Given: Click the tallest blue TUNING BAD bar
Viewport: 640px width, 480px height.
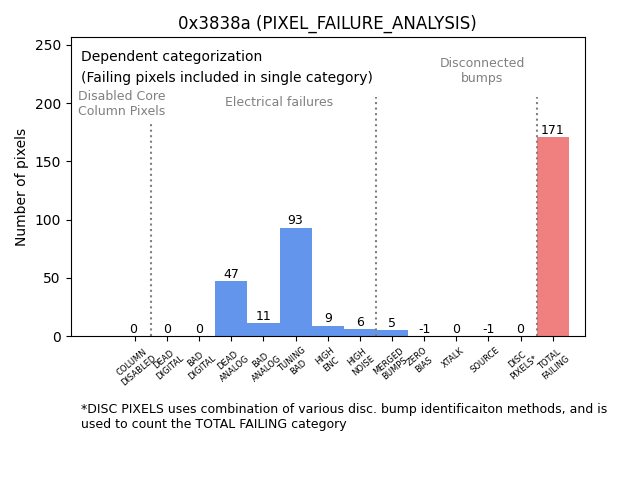Looking at the screenshot, I should pyautogui.click(x=296, y=282).
